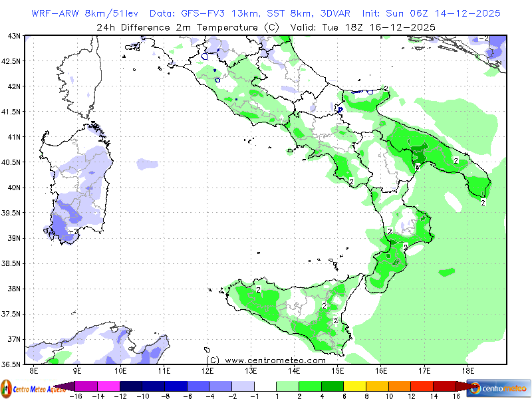
Task: Click the white center swatch of the legend
Action: tap(265, 386)
